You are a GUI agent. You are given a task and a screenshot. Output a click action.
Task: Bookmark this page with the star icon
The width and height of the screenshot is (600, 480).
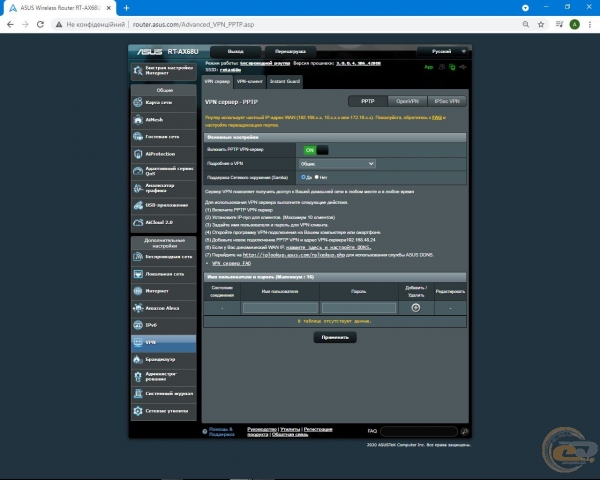coord(541,24)
